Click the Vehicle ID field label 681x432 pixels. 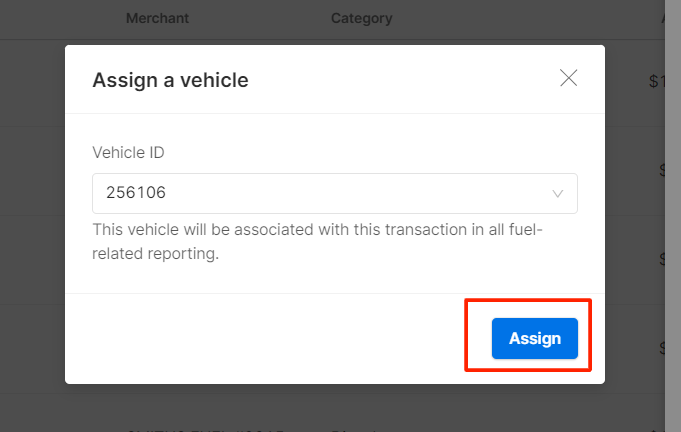click(128, 153)
